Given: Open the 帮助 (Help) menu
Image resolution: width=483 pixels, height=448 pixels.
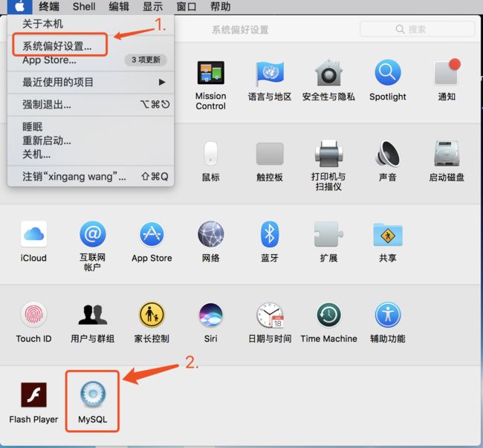Looking at the screenshot, I should (x=220, y=7).
